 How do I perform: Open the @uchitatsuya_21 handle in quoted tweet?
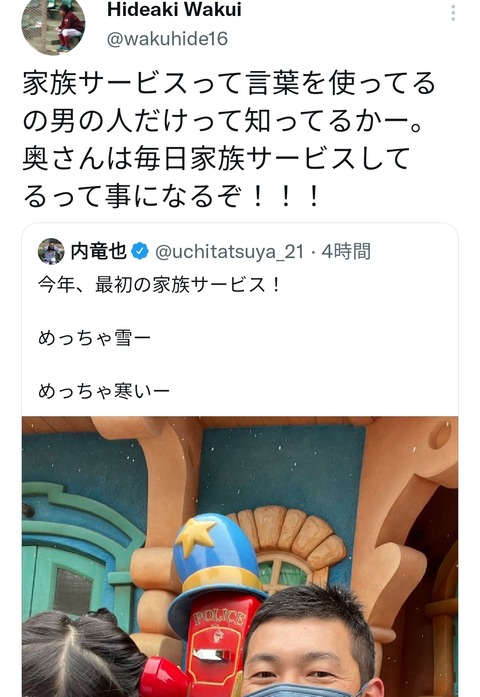coord(229,252)
